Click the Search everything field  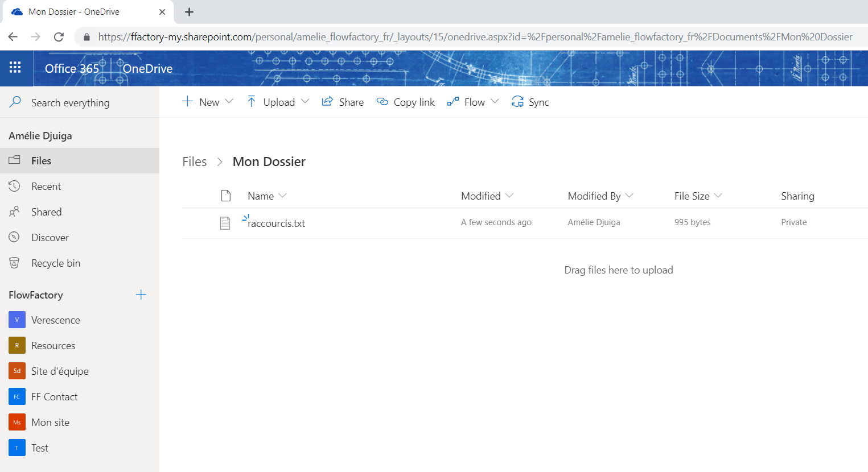[x=70, y=103]
